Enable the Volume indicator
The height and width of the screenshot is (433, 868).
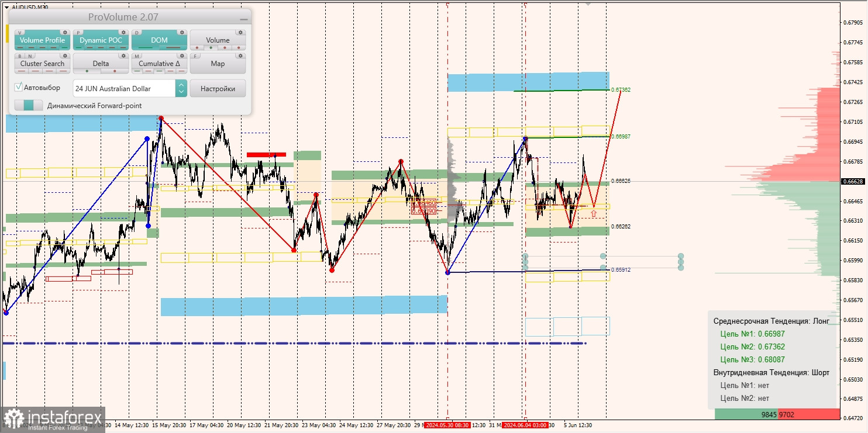[218, 40]
